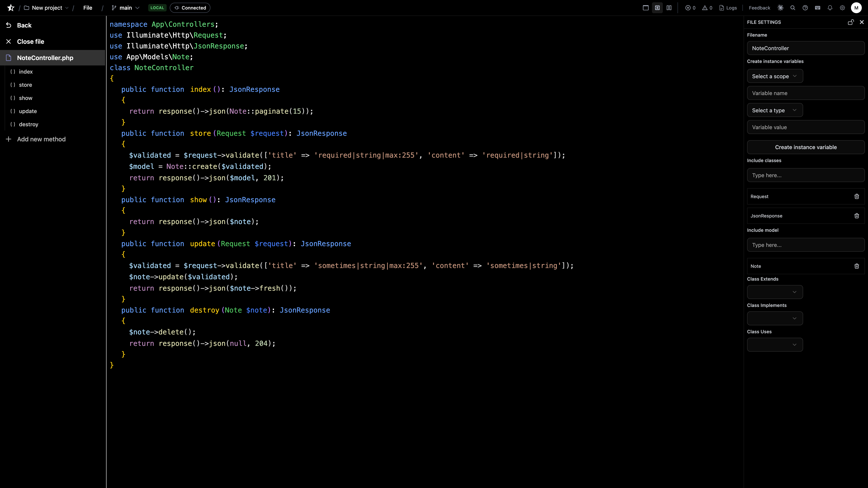The height and width of the screenshot is (488, 868).
Task: Open notifications bell icon
Action: 830,7
